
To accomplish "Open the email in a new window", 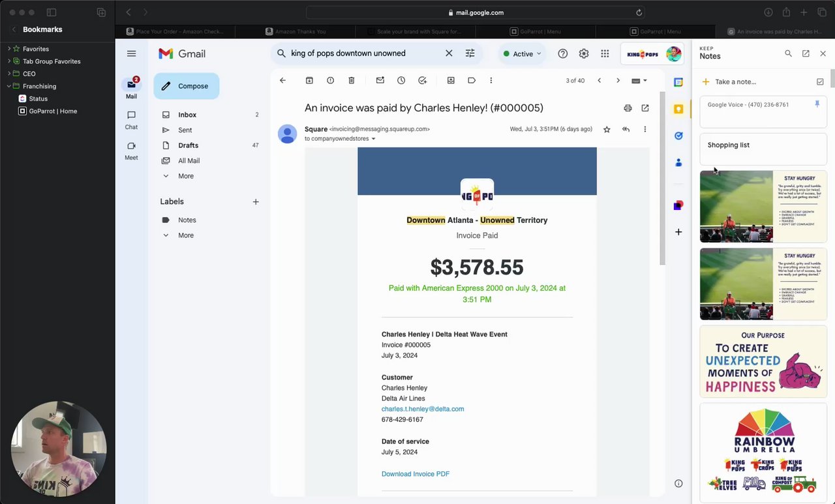I will pos(645,108).
